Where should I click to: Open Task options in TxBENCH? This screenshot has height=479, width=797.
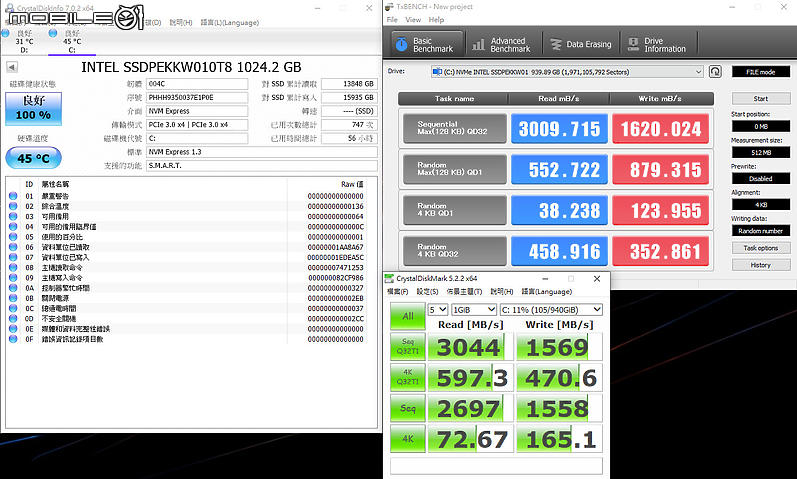(x=761, y=248)
